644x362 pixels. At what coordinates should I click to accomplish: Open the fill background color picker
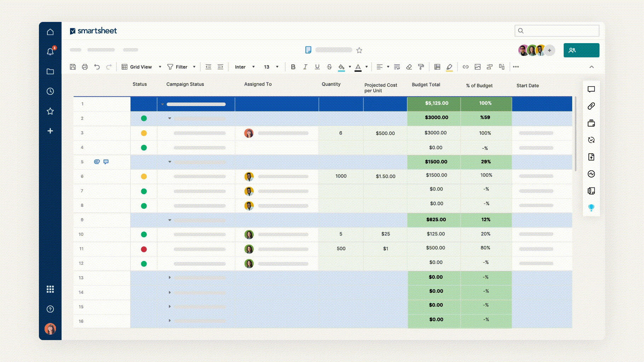(350, 67)
